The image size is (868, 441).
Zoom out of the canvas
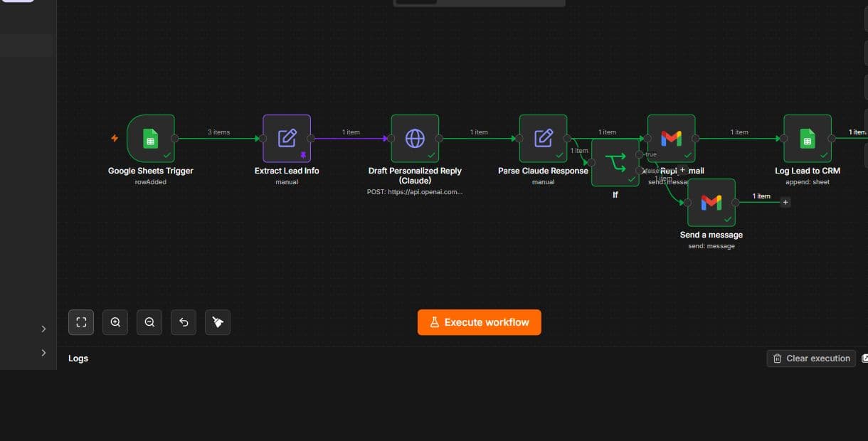(x=149, y=322)
